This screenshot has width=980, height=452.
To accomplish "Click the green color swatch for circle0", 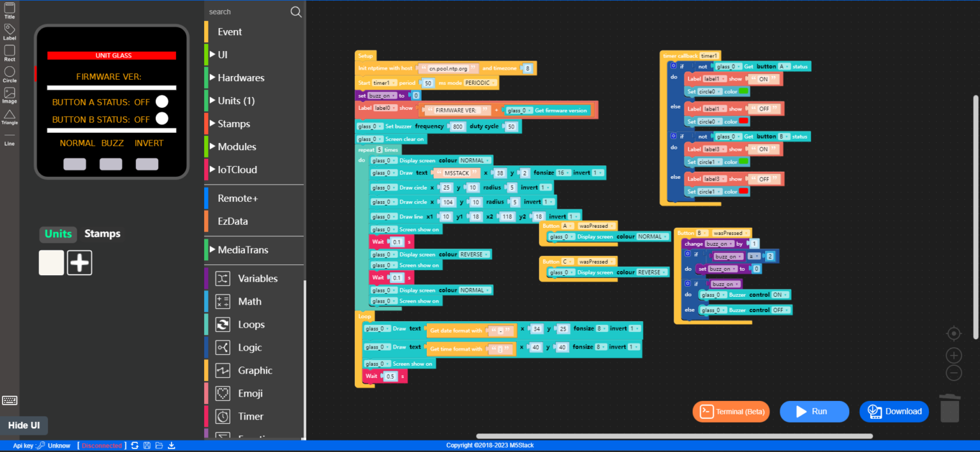I will point(743,91).
